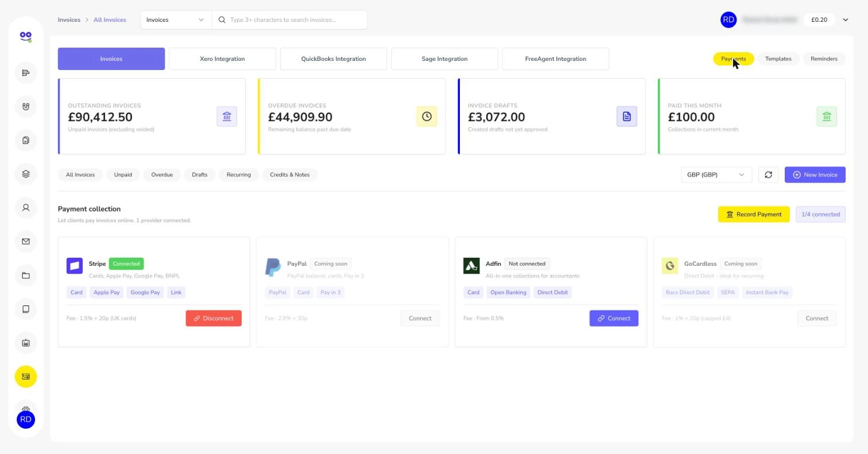
Task: Select the highlighted invoices icon in sidebar
Action: pyautogui.click(x=26, y=377)
